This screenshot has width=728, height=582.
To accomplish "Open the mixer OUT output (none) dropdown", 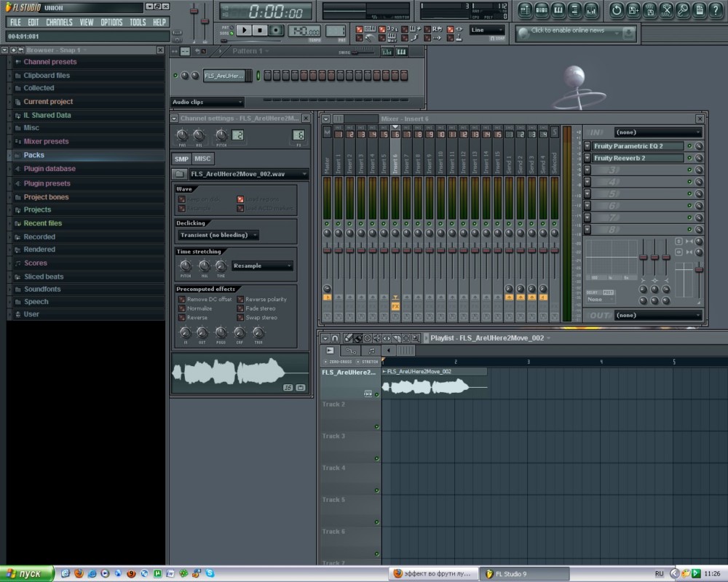I will (658, 315).
